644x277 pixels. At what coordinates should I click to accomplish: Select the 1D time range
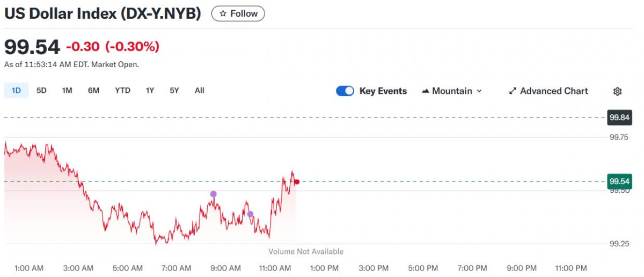coord(16,90)
